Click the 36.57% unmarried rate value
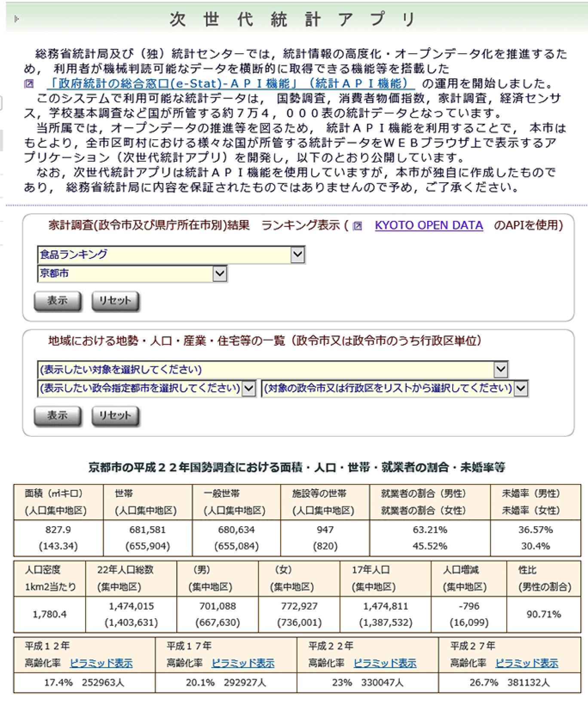 coord(536,530)
